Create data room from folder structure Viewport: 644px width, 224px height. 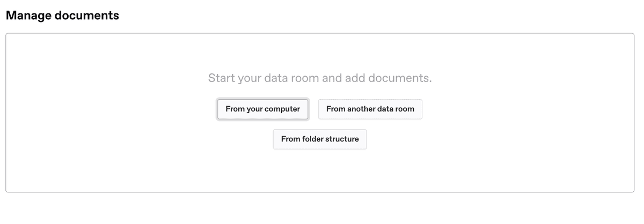click(x=319, y=139)
